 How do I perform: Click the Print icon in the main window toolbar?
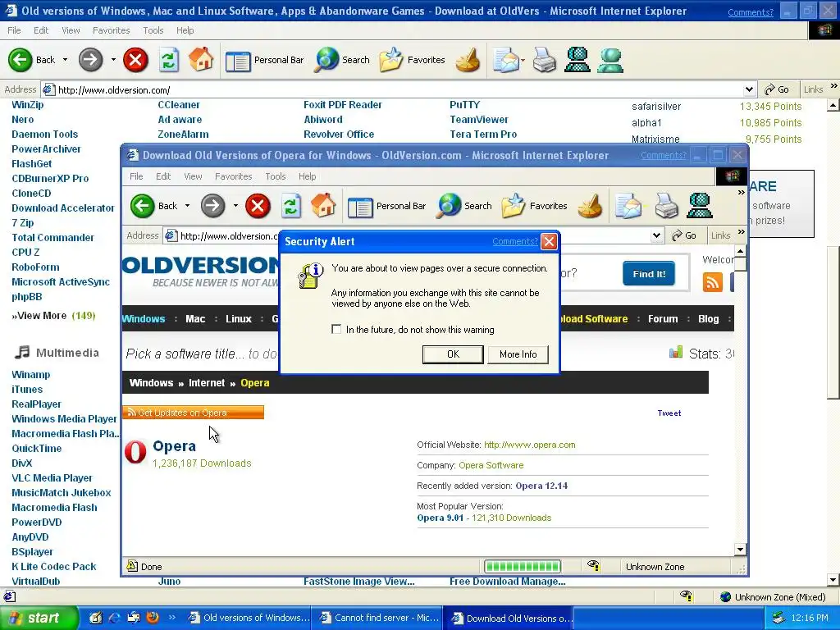545,59
